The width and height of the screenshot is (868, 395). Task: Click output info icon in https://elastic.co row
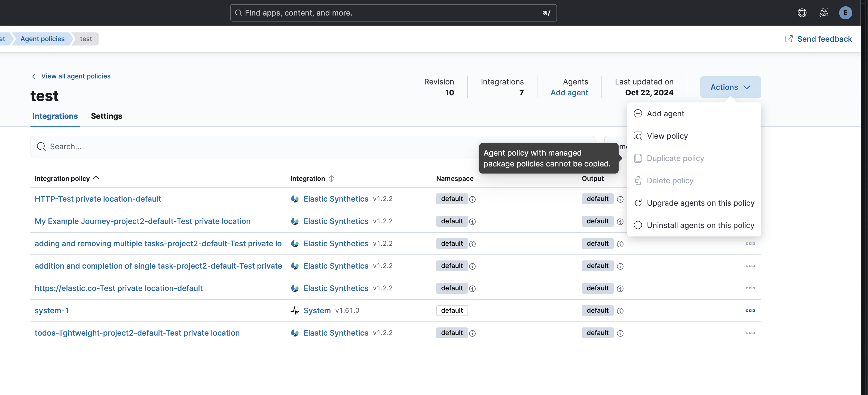620,288
